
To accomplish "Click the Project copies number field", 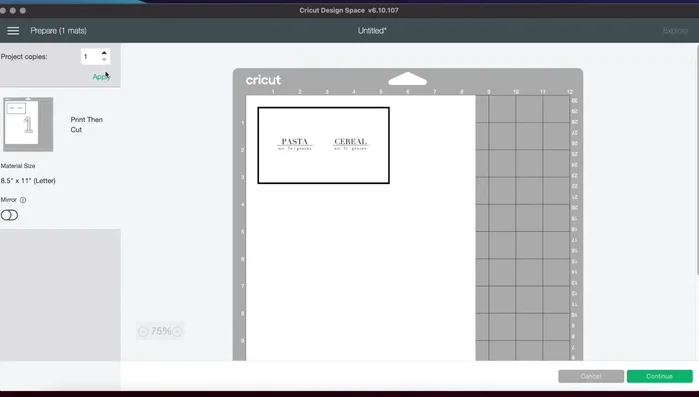I will [x=91, y=57].
